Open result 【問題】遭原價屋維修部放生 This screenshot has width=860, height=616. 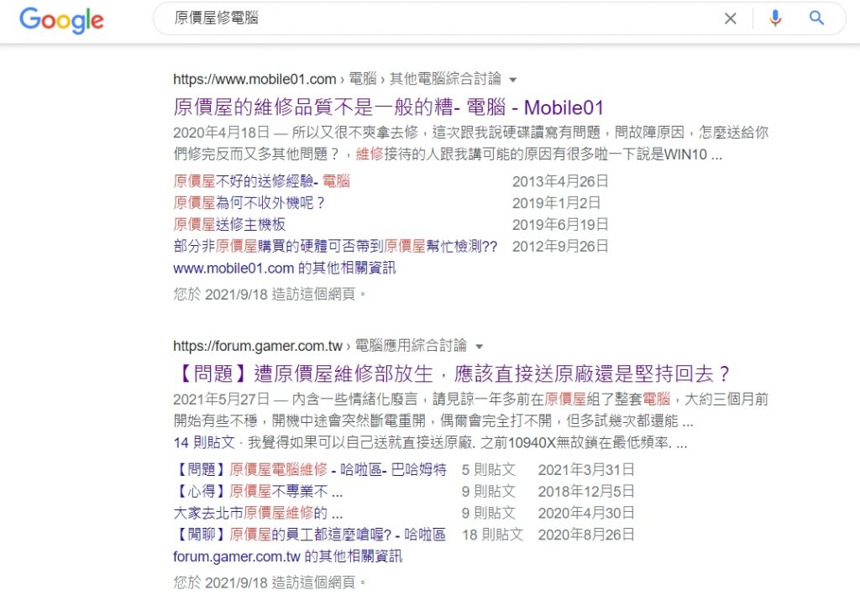click(452, 373)
